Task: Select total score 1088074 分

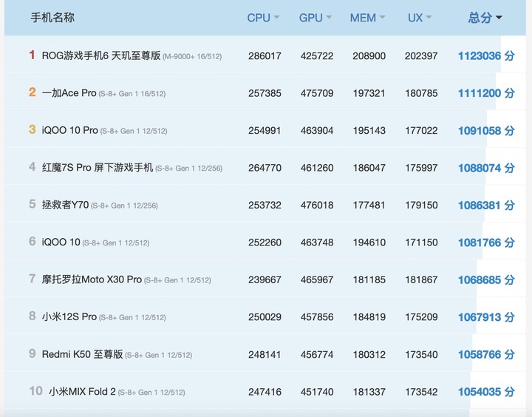Action: (x=486, y=168)
